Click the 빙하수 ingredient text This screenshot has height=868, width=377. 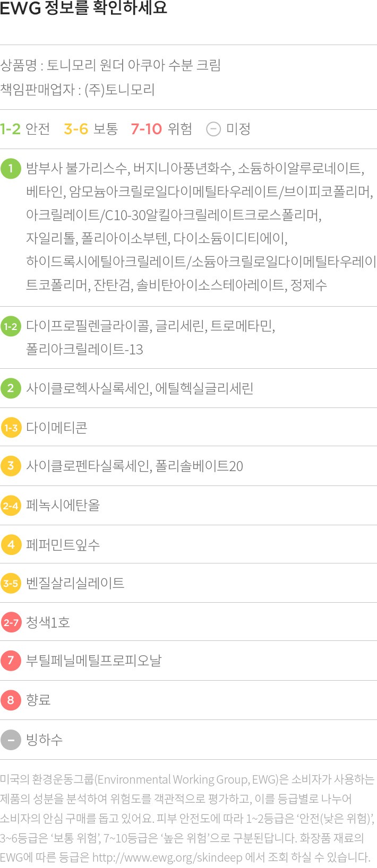(45, 740)
